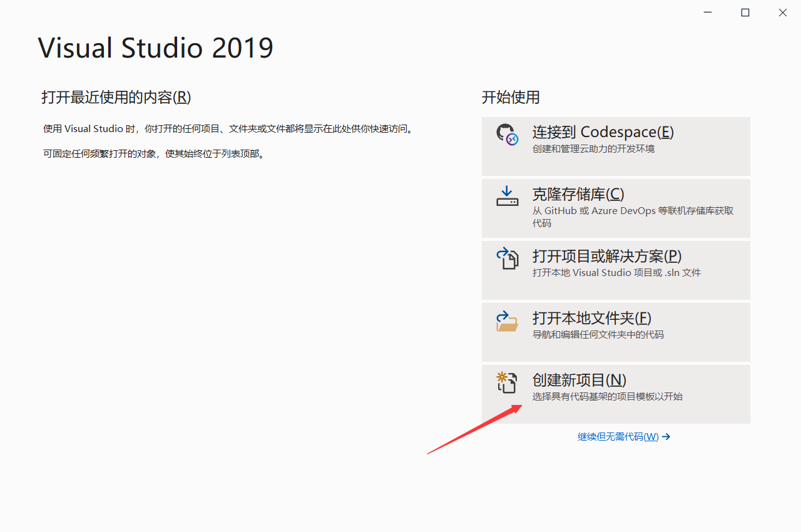Open 连接到 Codespace(E) option

pyautogui.click(x=616, y=146)
